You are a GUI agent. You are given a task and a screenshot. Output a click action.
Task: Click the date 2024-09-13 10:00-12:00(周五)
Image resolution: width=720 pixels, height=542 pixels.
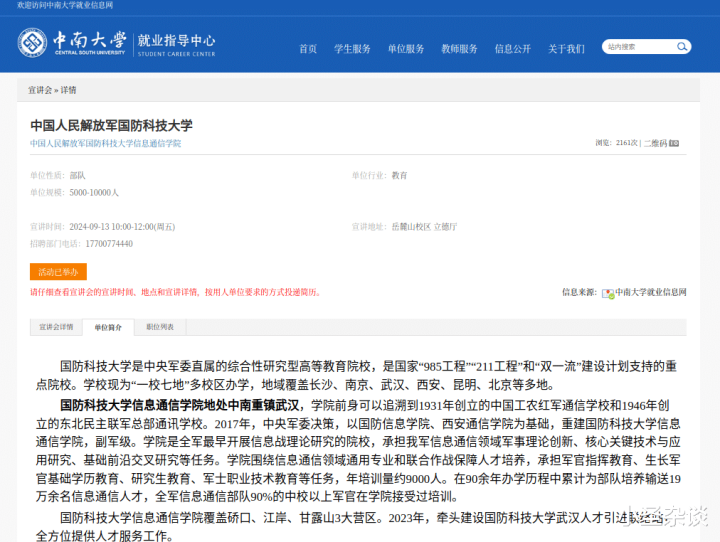122,227
